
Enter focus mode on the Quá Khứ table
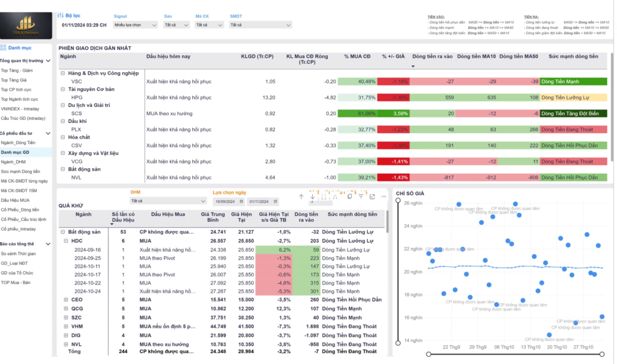[x=372, y=196]
